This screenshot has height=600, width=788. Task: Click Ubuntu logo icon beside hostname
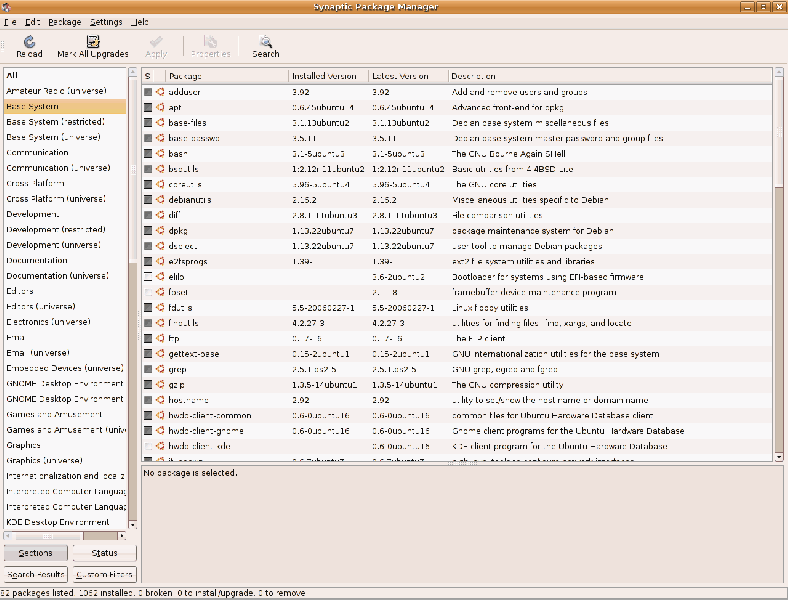click(160, 400)
